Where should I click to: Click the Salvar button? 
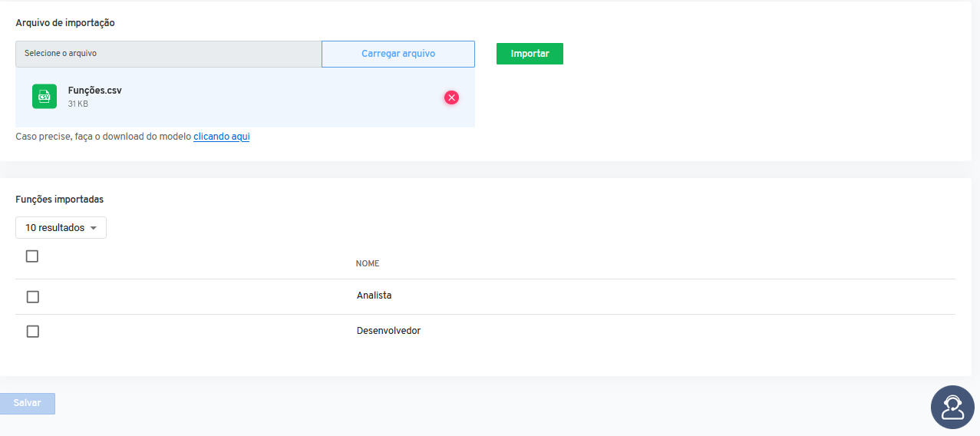[28, 403]
